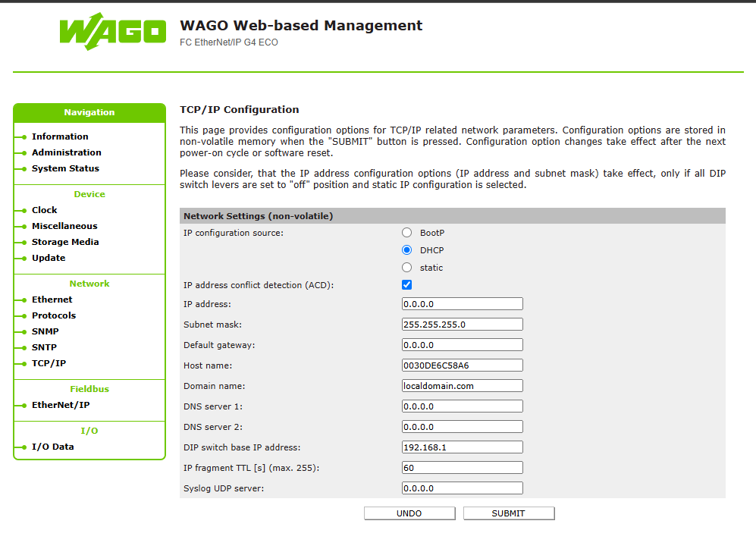Open the I/O Data page
Image resolution: width=756 pixels, height=549 pixels.
53,447
